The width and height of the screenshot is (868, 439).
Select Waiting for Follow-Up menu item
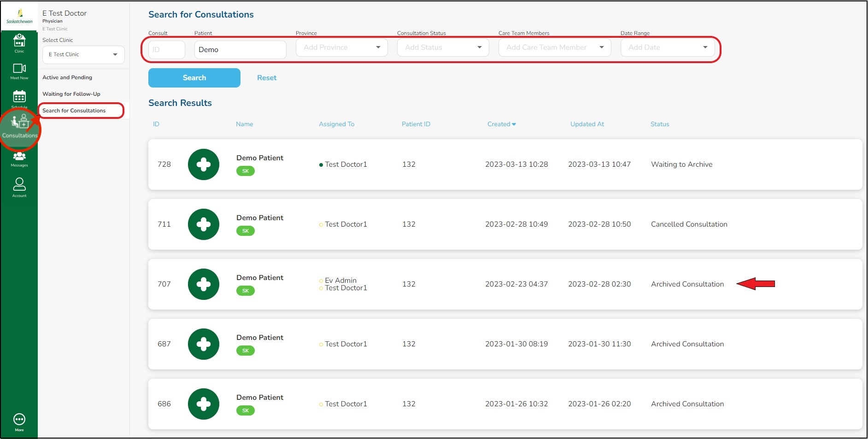pos(71,94)
